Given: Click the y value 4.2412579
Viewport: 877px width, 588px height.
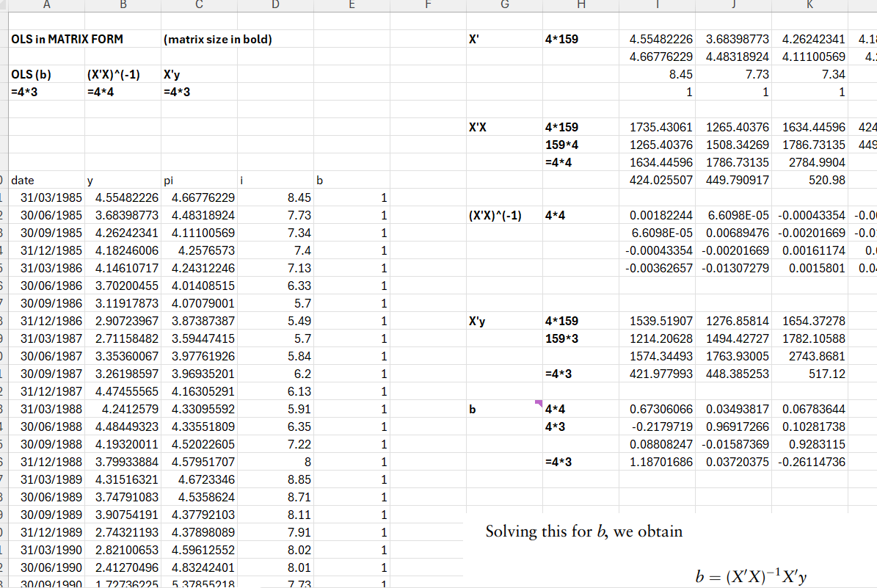Looking at the screenshot, I should coord(123,409).
